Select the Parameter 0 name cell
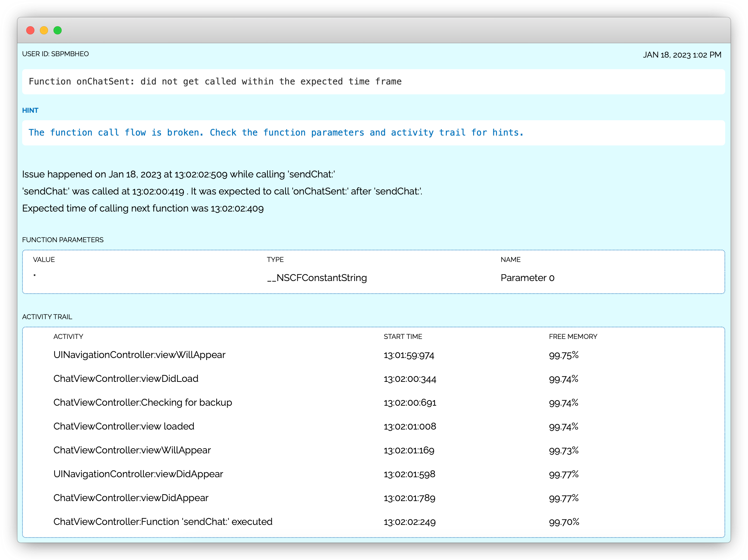Image resolution: width=748 pixels, height=560 pixels. coord(527,278)
